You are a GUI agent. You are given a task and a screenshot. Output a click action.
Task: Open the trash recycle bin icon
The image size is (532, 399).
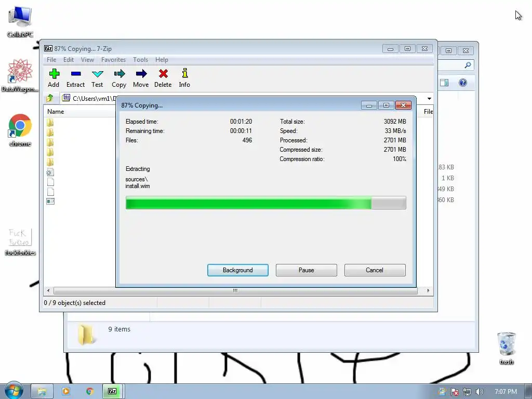pyautogui.click(x=506, y=348)
